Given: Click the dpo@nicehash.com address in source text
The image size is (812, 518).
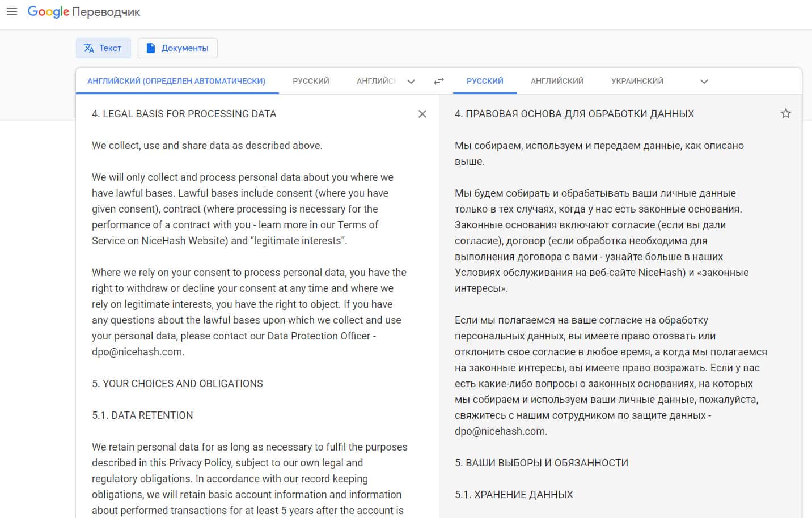Looking at the screenshot, I should pyautogui.click(x=138, y=352).
